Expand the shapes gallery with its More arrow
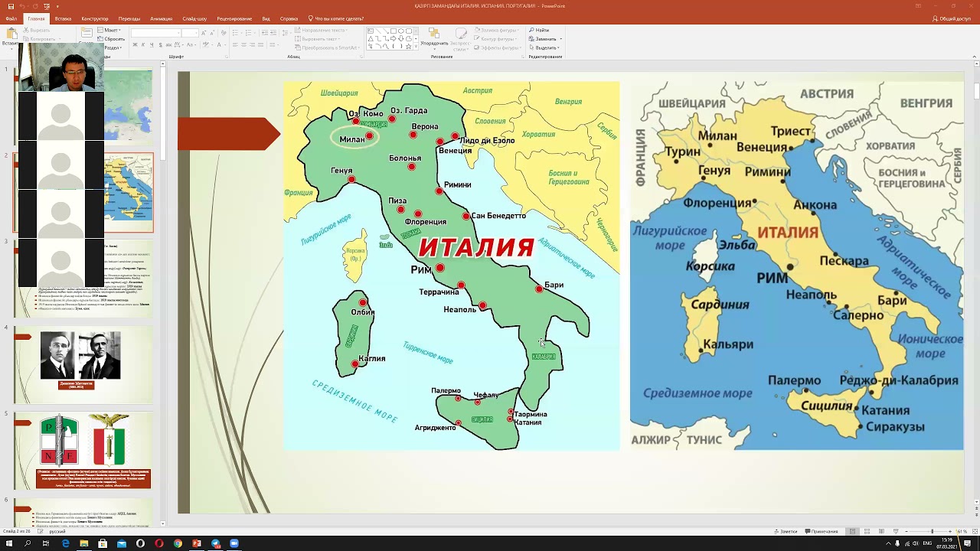The width and height of the screenshot is (980, 551). point(416,47)
